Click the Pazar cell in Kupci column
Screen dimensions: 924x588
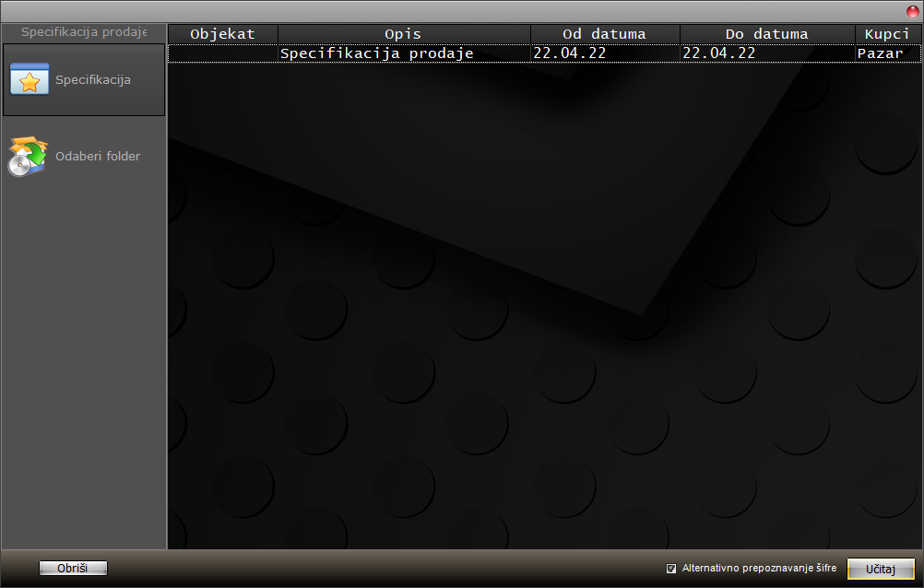888,53
